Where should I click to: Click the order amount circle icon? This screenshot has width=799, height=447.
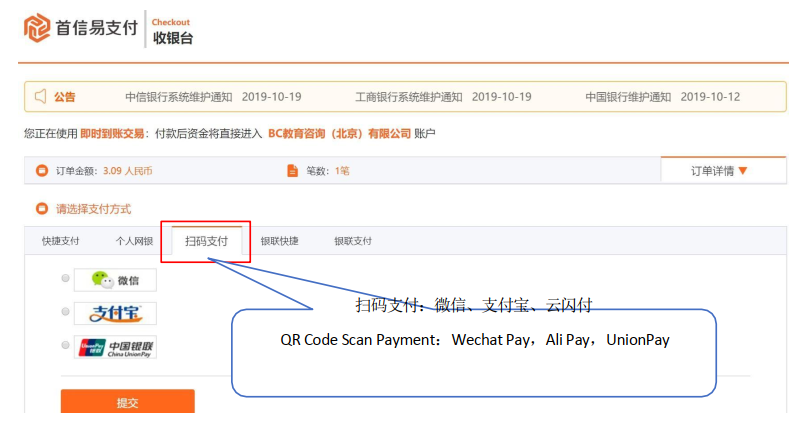pyautogui.click(x=42, y=171)
